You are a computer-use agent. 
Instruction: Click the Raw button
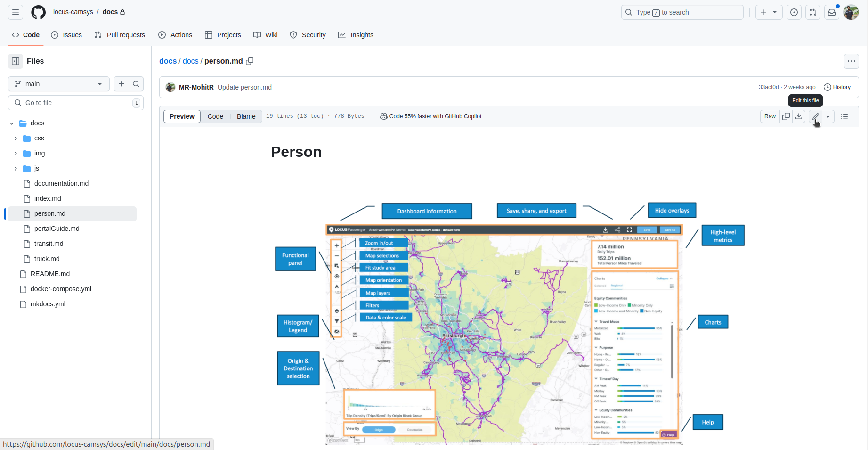(770, 116)
